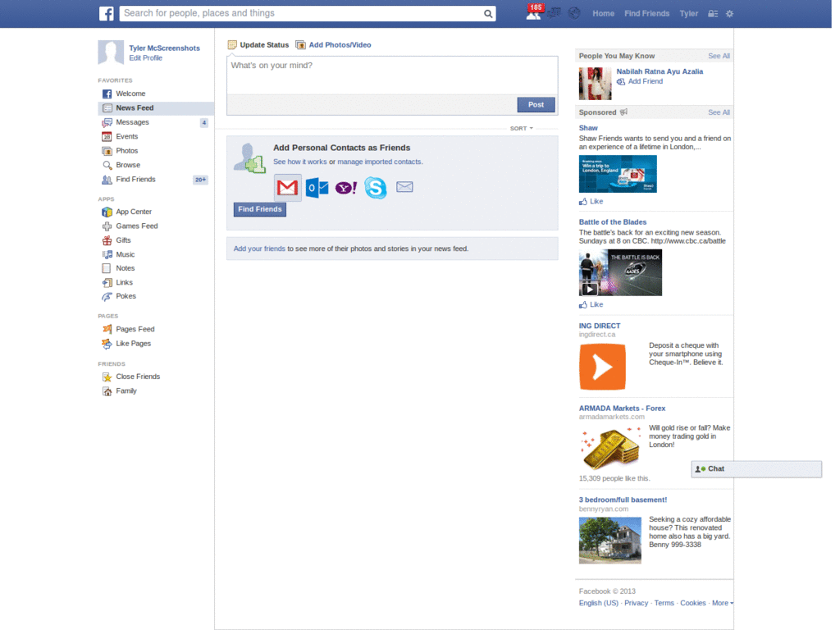Click the Post button
This screenshot has width=840, height=630.
point(536,104)
